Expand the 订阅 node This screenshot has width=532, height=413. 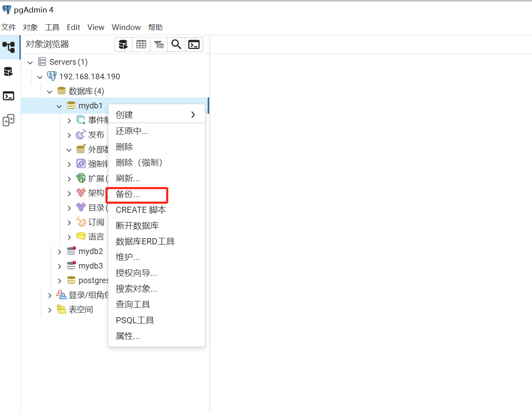click(69, 222)
